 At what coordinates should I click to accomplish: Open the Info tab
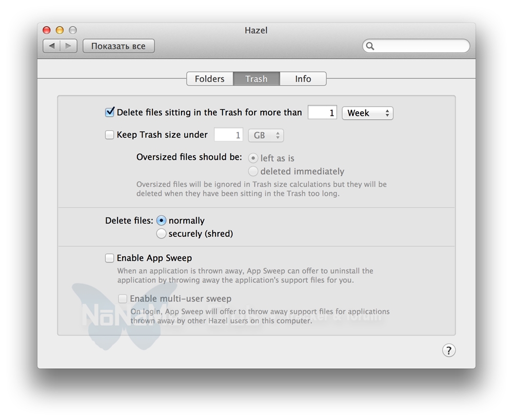pyautogui.click(x=303, y=79)
